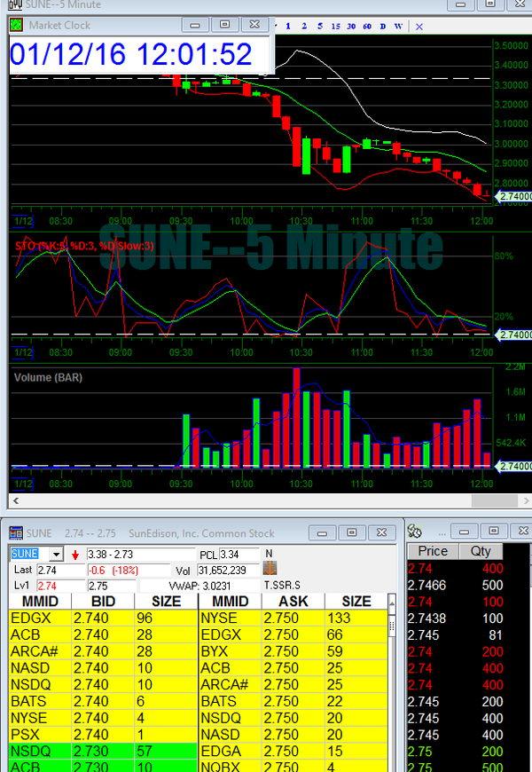Click the ASK column header
This screenshot has height=772, width=532.
point(293,602)
